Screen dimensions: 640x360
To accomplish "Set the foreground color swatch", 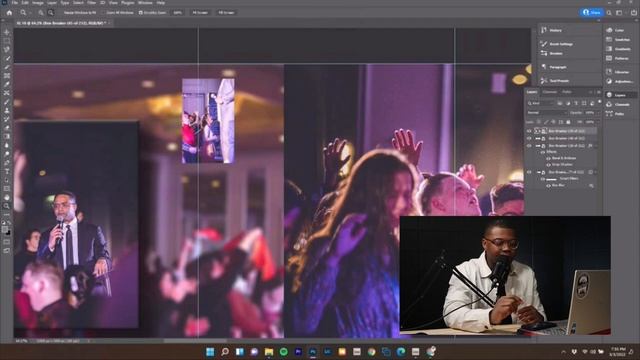I will (x=5, y=230).
